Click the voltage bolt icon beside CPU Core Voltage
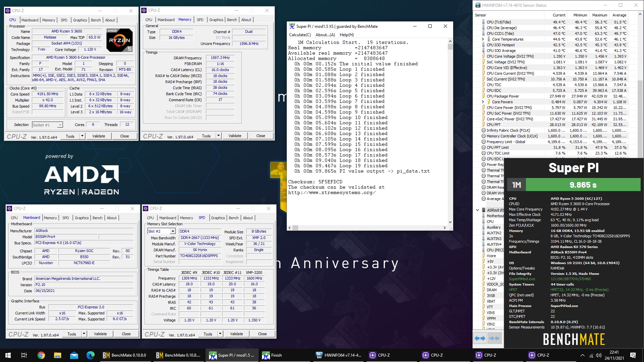This screenshot has height=362, width=644. pyautogui.click(x=483, y=56)
